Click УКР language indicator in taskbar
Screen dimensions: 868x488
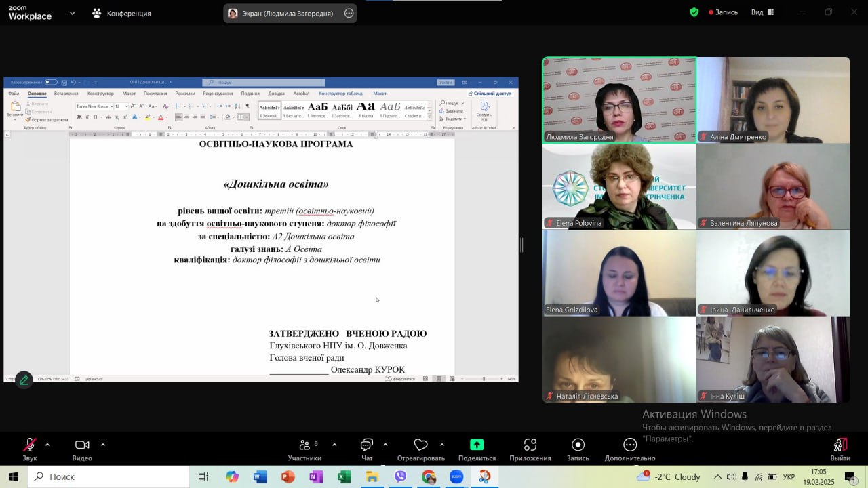(x=789, y=477)
